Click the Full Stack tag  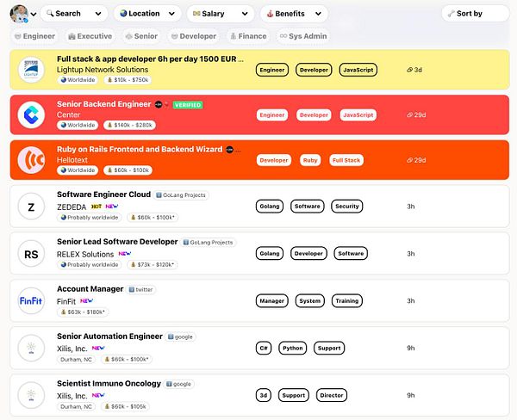346,160
